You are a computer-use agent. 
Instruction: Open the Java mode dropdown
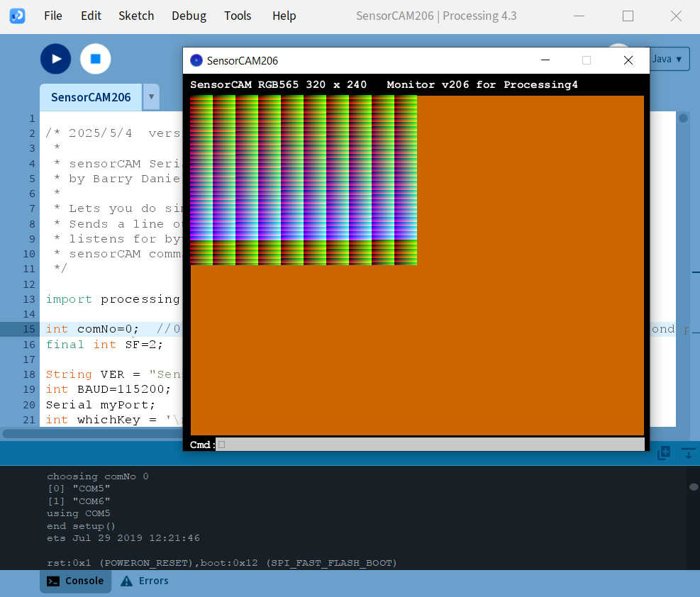pos(667,59)
